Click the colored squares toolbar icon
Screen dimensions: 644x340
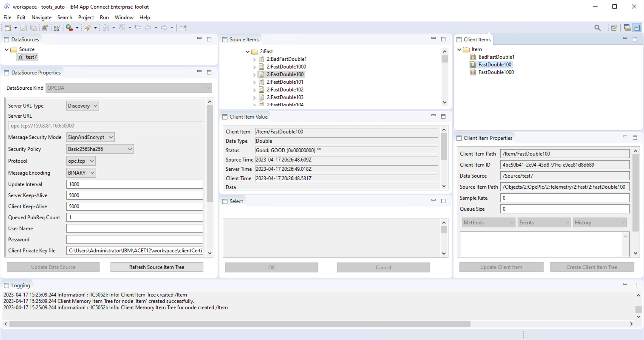pos(56,28)
